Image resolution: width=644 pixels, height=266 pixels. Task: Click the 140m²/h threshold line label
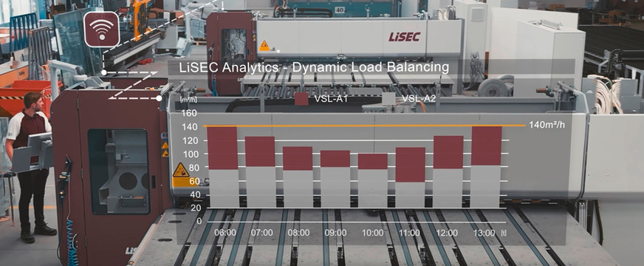point(547,125)
